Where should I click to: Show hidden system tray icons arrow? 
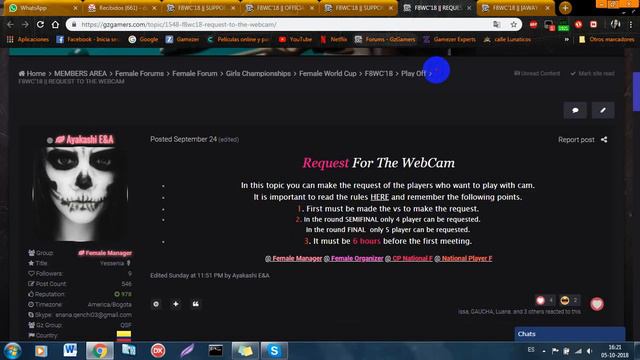point(544,351)
